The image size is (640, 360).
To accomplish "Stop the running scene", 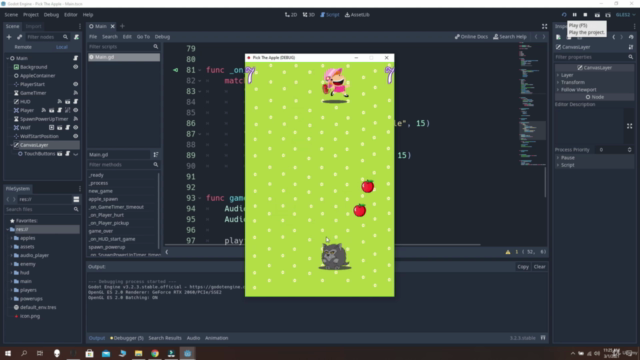I will pyautogui.click(x=585, y=15).
